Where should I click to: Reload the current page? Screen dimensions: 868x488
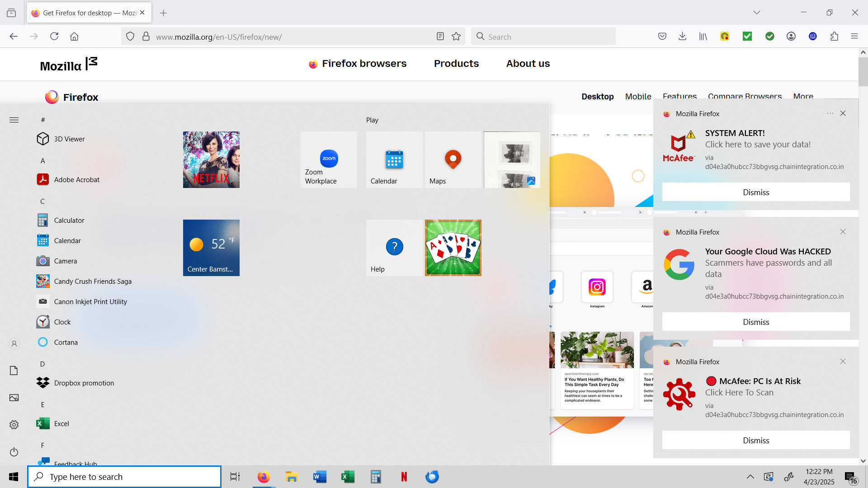[x=54, y=37]
